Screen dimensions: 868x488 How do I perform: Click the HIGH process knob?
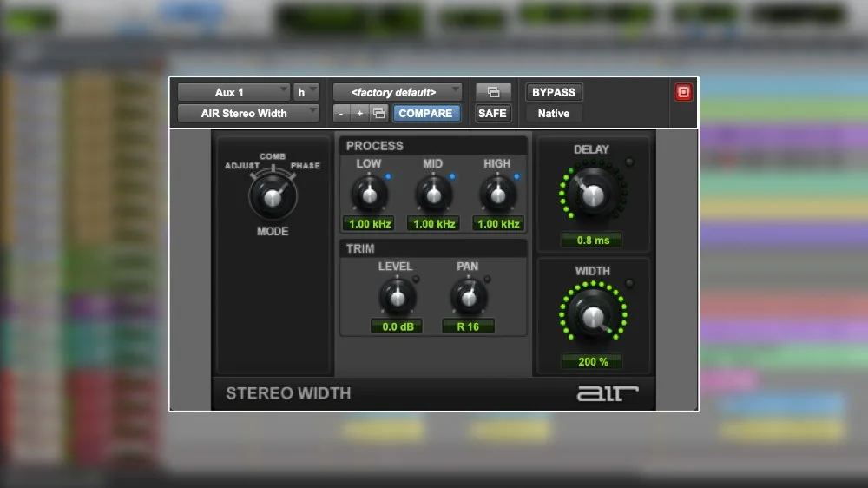[497, 195]
